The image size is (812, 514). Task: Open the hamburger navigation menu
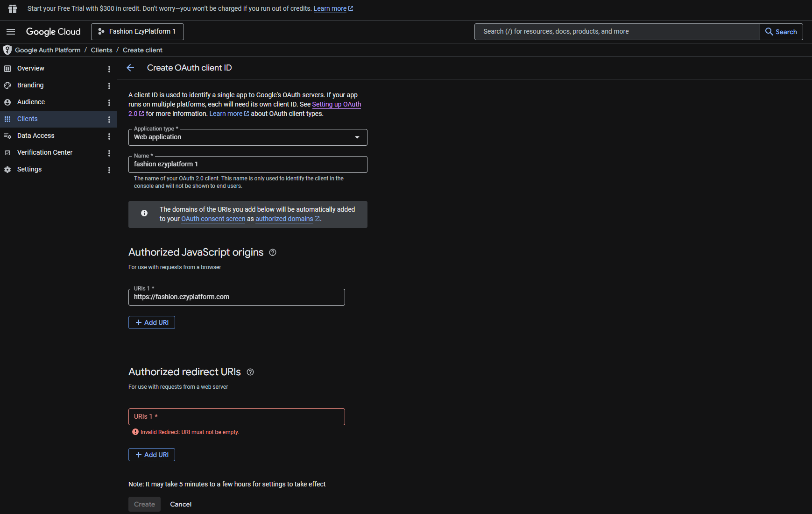(x=11, y=32)
